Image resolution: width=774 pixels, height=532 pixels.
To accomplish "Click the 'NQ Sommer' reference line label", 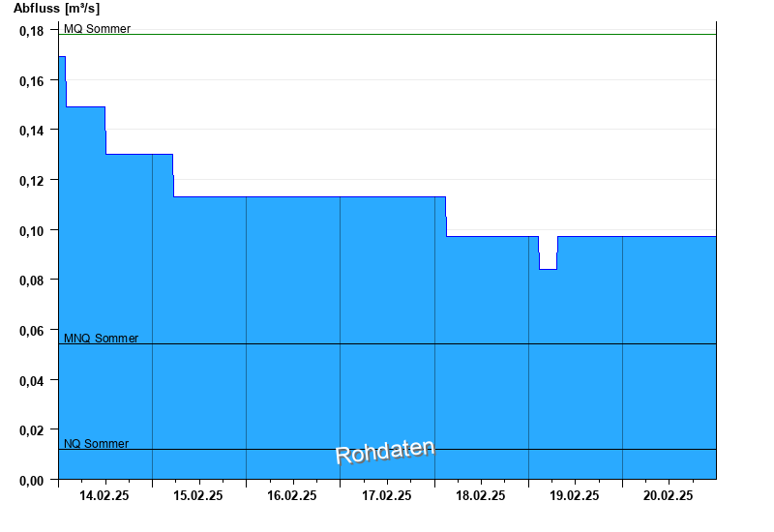I will 96,444.
